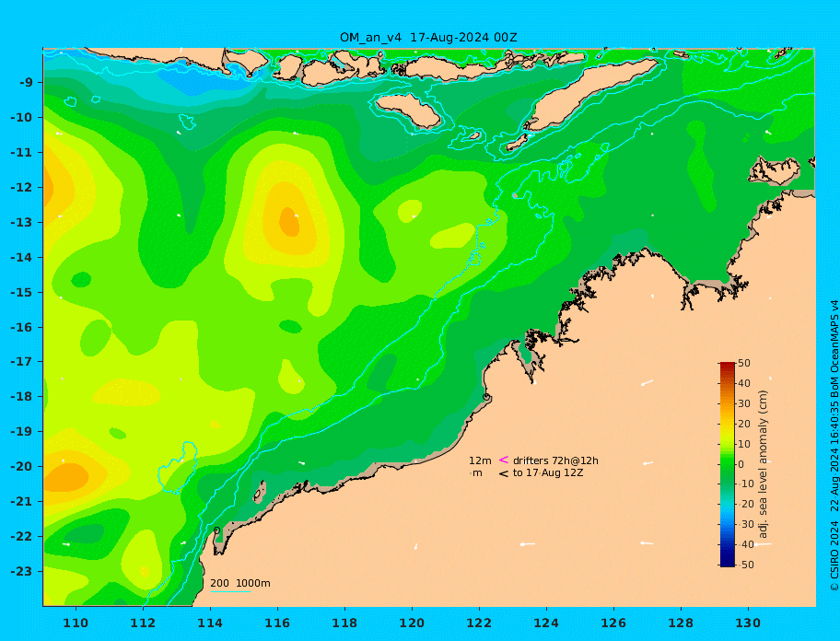Click latitude axis label -18

[22, 397]
